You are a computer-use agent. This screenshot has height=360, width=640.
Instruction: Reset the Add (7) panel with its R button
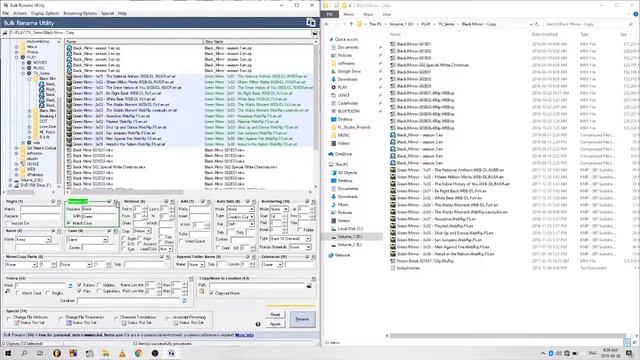(x=209, y=202)
